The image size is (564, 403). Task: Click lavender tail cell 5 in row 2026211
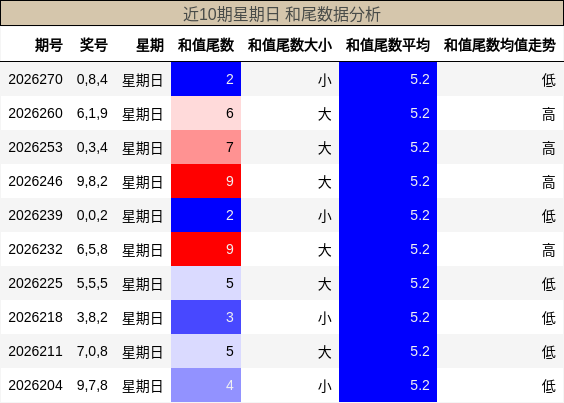point(206,351)
